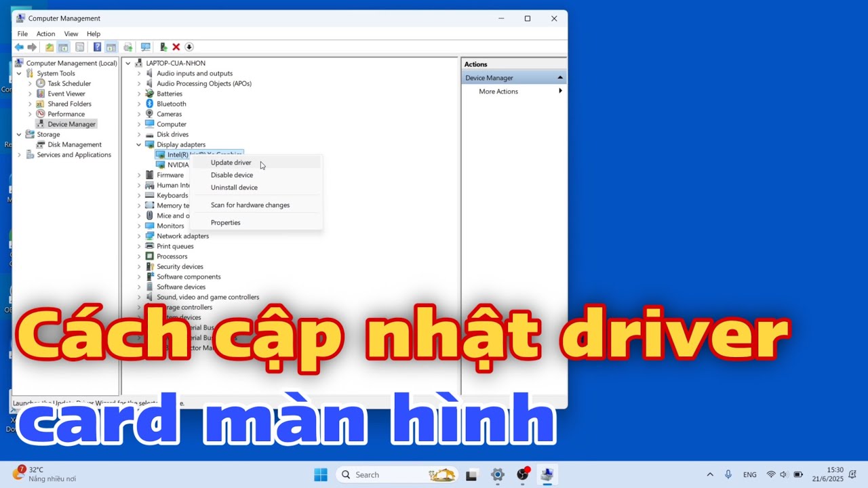Show hidden system tray icons chevron
Image resolution: width=868 pixels, height=488 pixels.
pyautogui.click(x=710, y=474)
